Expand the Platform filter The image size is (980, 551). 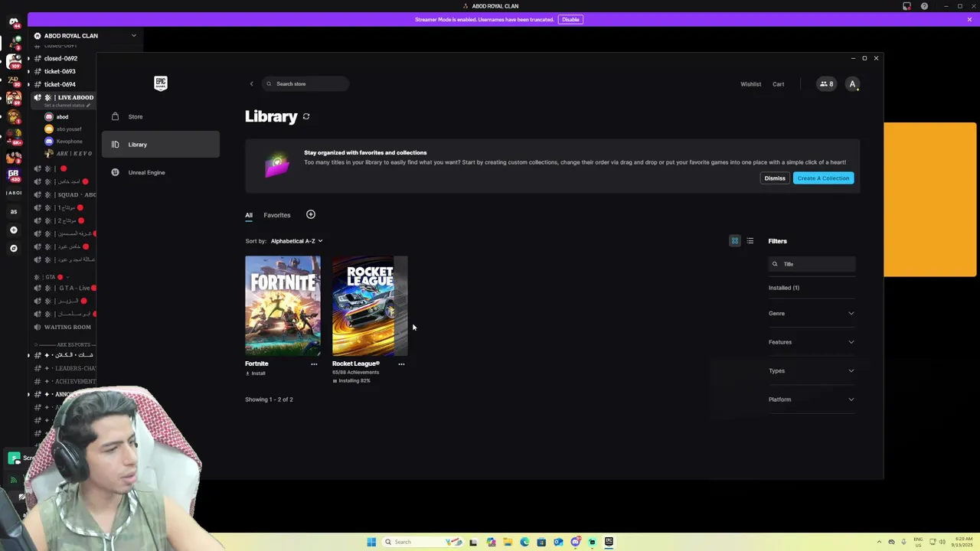tap(812, 399)
